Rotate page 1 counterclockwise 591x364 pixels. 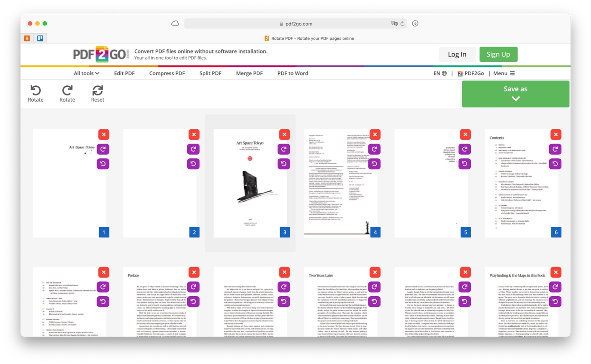pyautogui.click(x=103, y=163)
